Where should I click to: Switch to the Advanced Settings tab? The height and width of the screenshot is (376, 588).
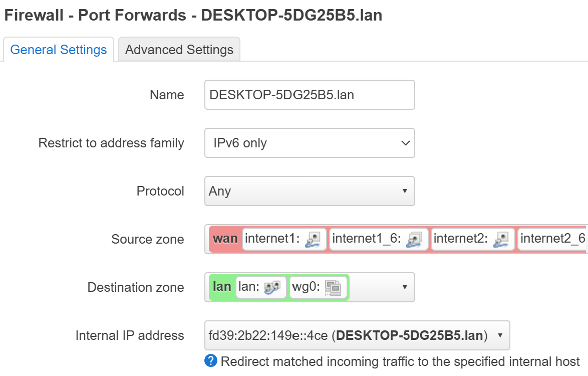(x=179, y=50)
